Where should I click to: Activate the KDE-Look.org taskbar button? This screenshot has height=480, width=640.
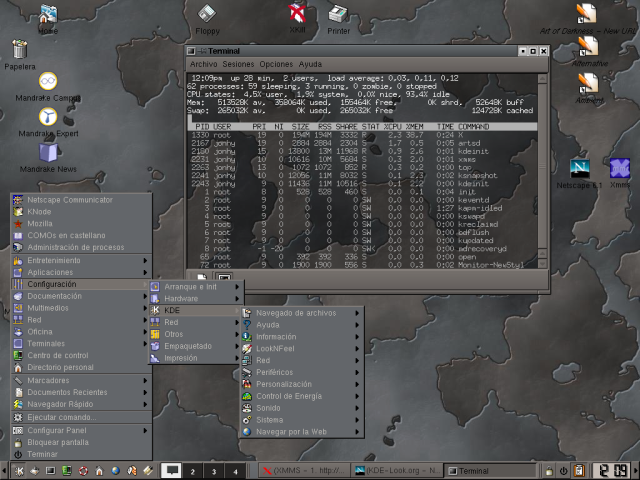[x=398, y=471]
